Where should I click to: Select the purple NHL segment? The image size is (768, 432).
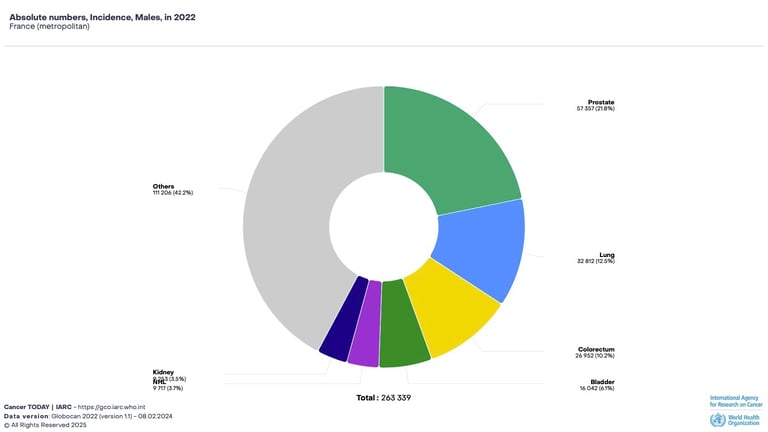[x=366, y=326]
